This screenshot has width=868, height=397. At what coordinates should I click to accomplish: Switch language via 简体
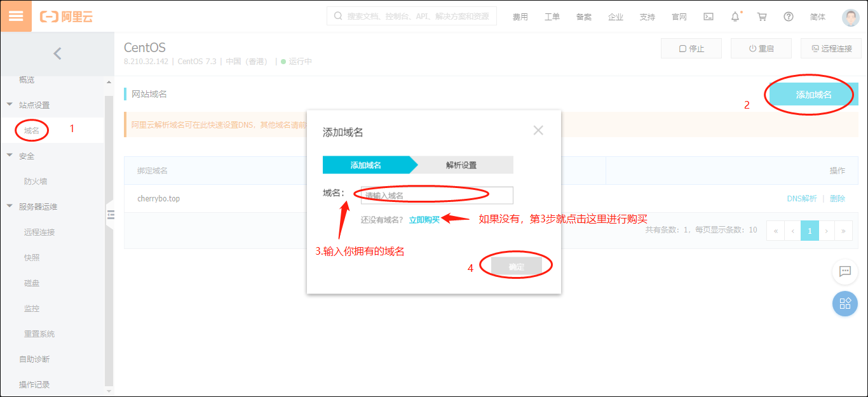tap(818, 17)
